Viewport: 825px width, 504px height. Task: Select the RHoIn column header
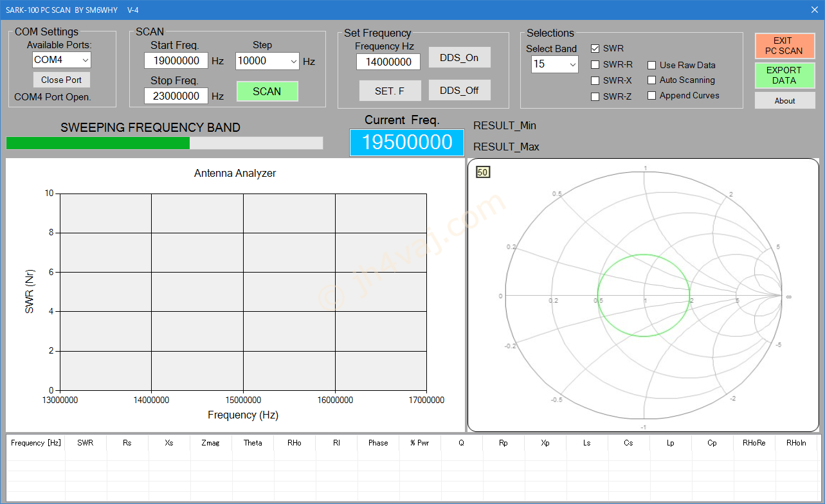(x=796, y=442)
